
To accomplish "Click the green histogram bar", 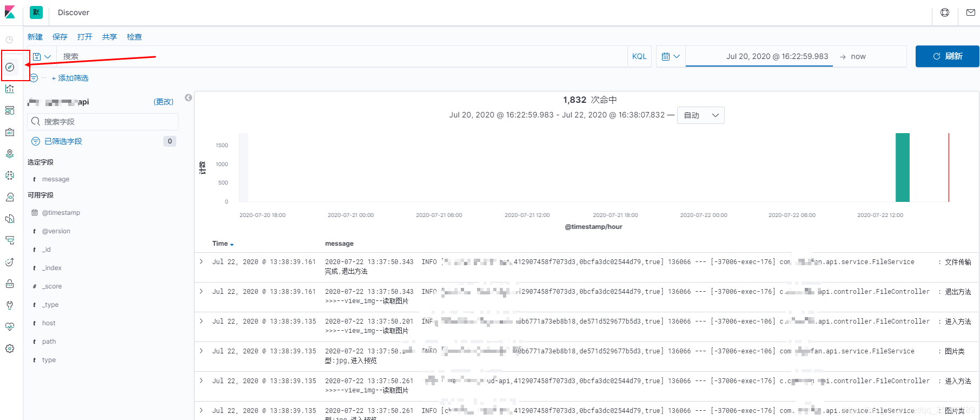I will click(x=903, y=167).
